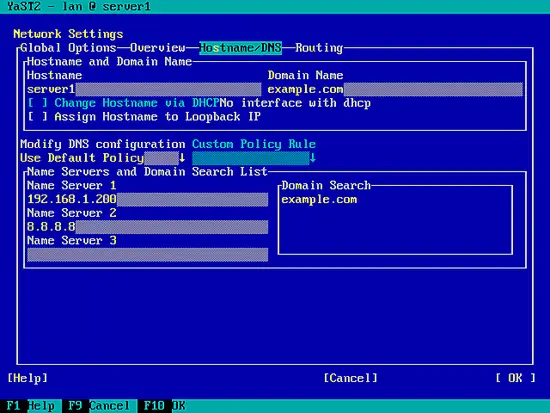Click the [Cancel] button
550x413 pixels.
350,378
